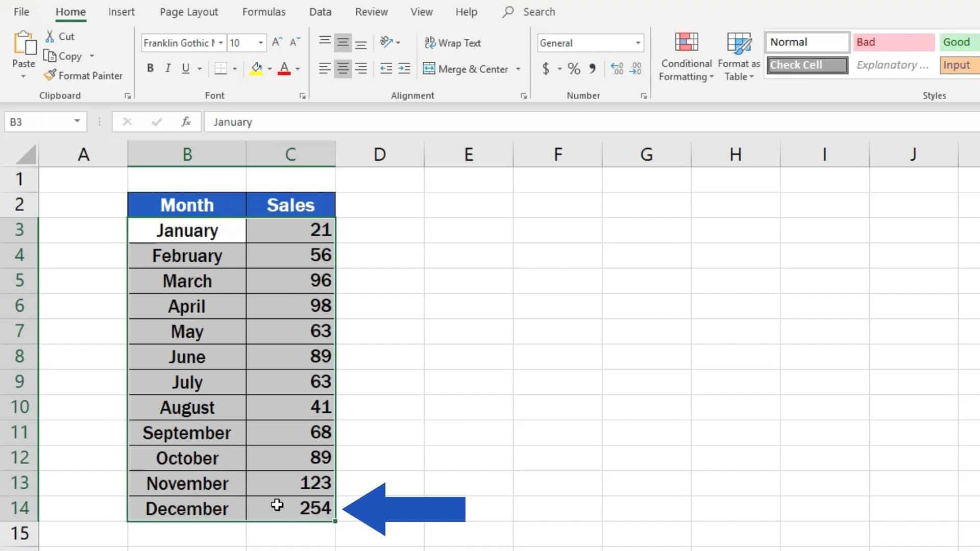This screenshot has width=980, height=551.
Task: Select the Format as Table icon
Action: pos(739,43)
